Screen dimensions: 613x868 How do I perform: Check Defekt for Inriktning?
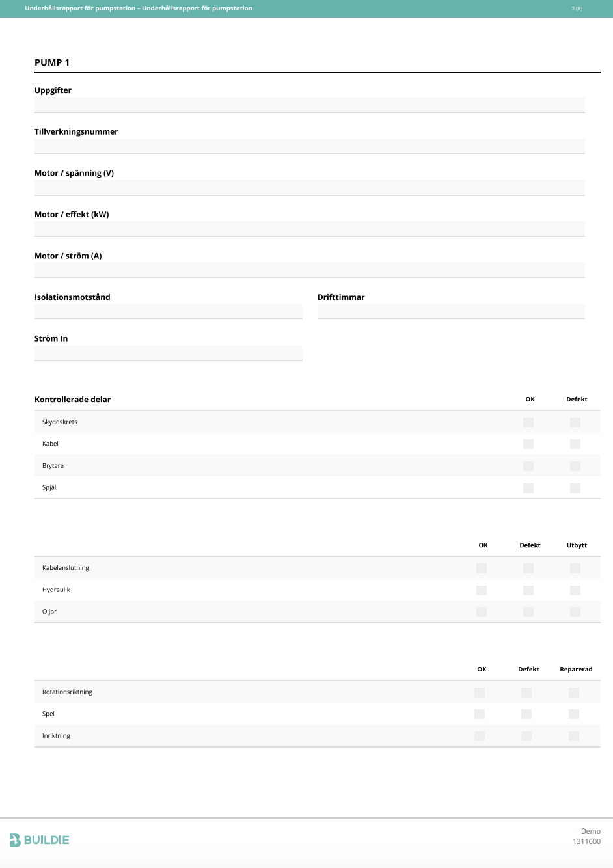tap(526, 736)
